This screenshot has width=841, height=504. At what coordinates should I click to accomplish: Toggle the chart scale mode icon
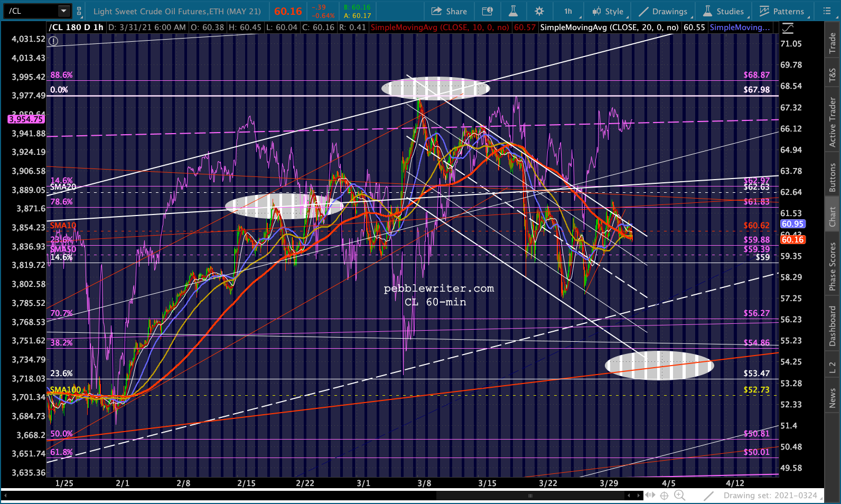[788, 27]
